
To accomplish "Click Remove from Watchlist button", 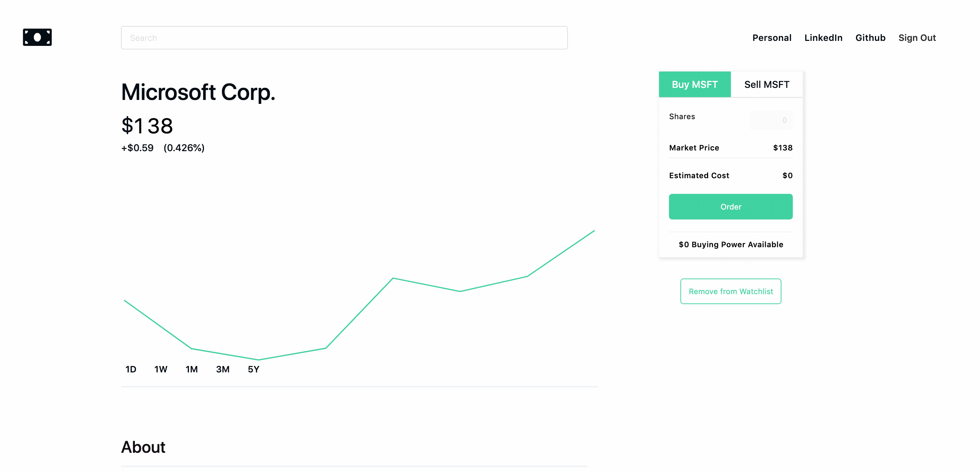I will tap(731, 291).
